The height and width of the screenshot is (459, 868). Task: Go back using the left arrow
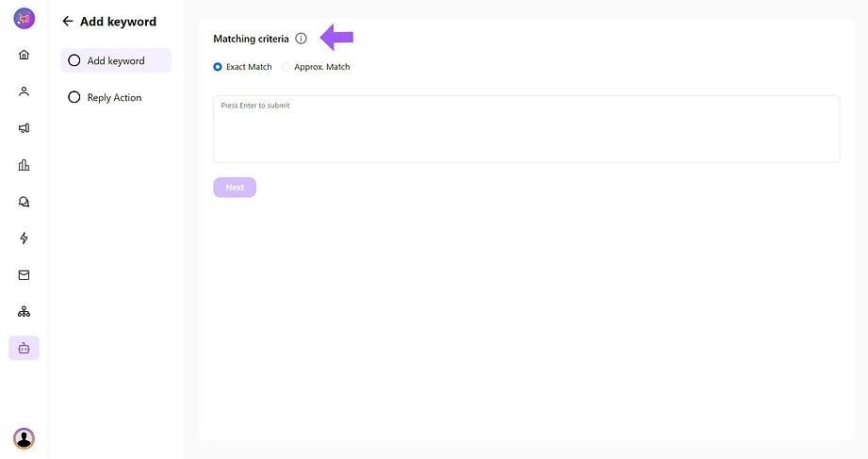pyautogui.click(x=68, y=21)
